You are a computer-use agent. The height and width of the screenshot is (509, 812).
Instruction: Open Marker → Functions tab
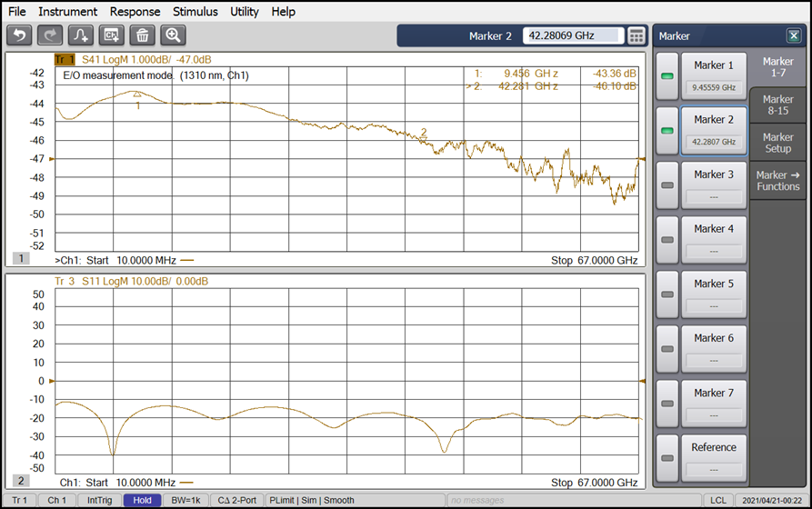777,181
